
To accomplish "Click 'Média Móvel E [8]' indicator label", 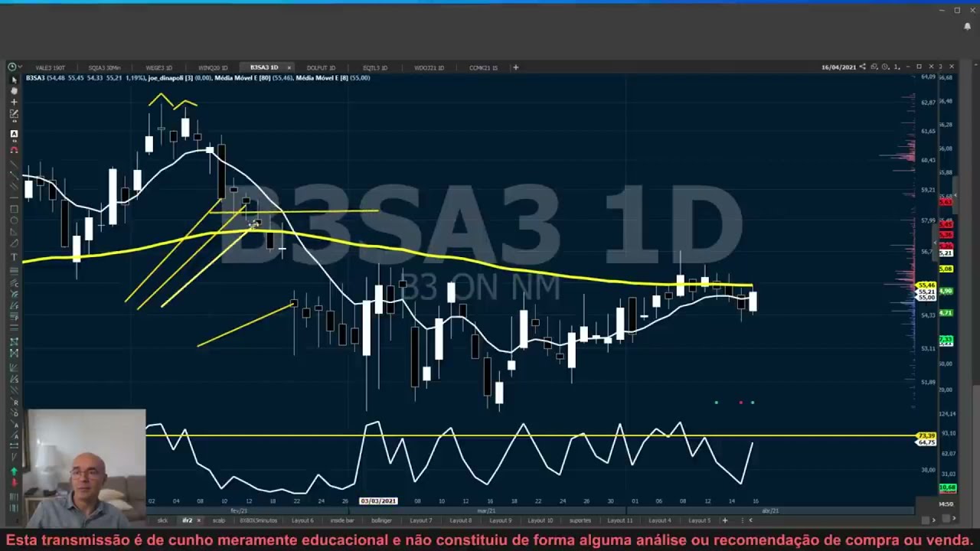I will coord(322,78).
